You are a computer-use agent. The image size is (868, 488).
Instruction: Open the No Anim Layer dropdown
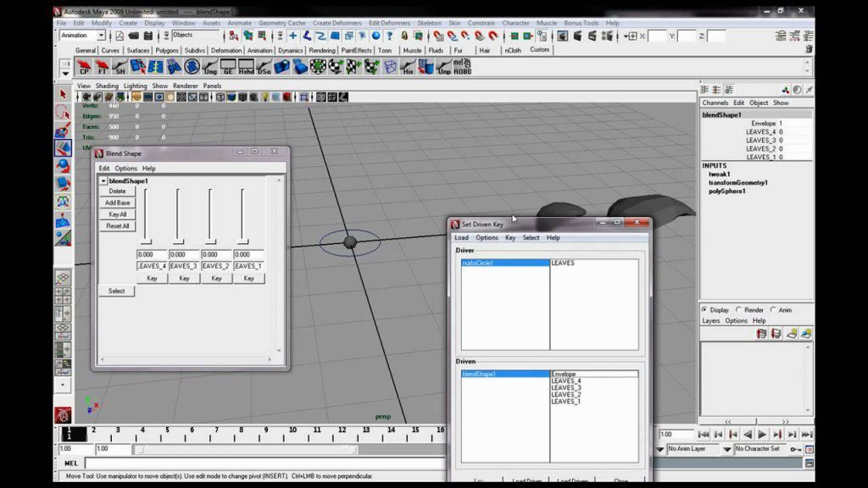(659, 449)
